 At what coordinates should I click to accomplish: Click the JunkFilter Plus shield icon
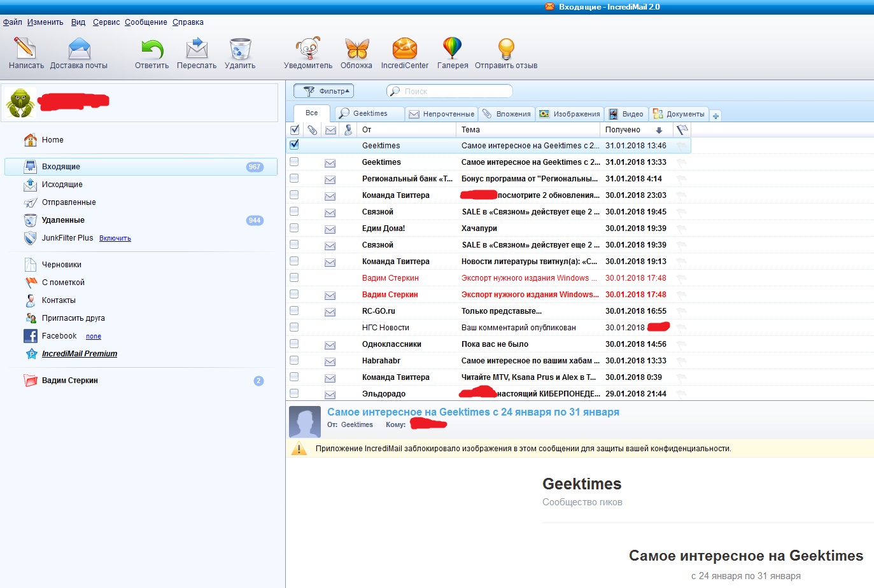[30, 238]
